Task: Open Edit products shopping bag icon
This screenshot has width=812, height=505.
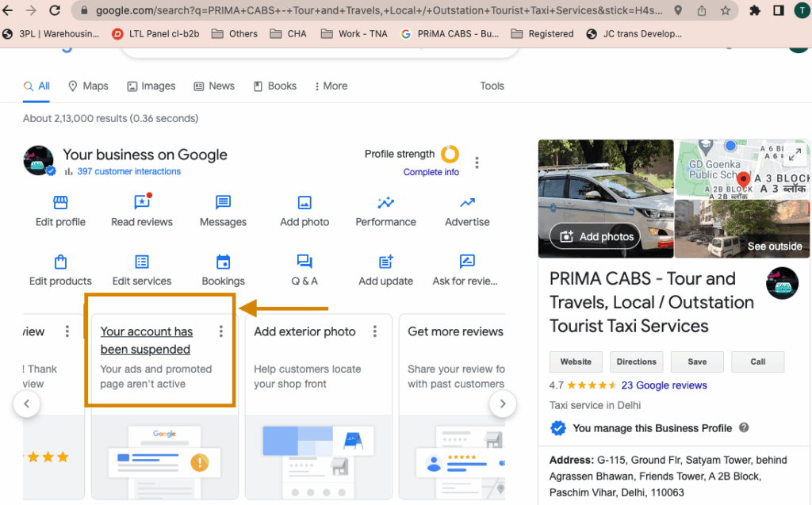Action: tap(60, 262)
